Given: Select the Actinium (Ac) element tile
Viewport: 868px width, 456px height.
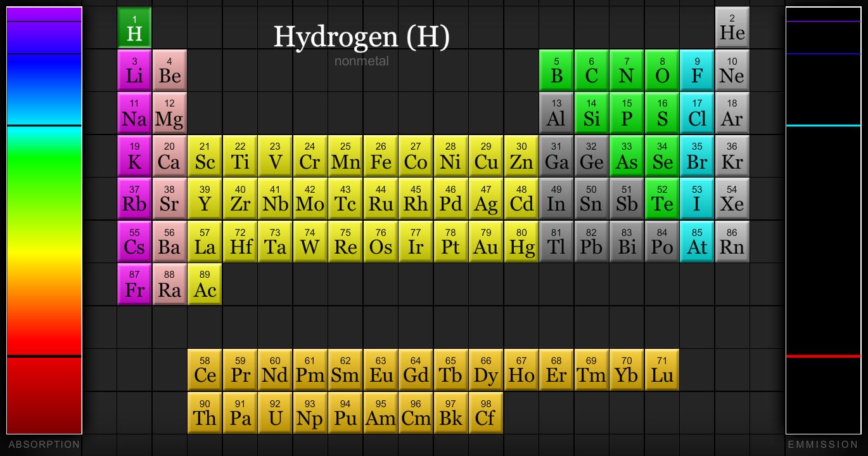Looking at the screenshot, I should tap(205, 284).
